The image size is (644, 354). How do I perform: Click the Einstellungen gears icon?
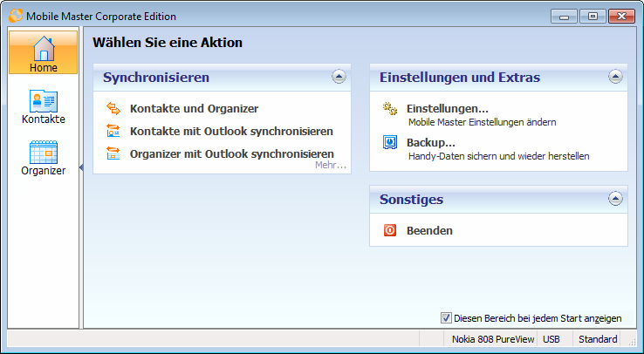[390, 109]
